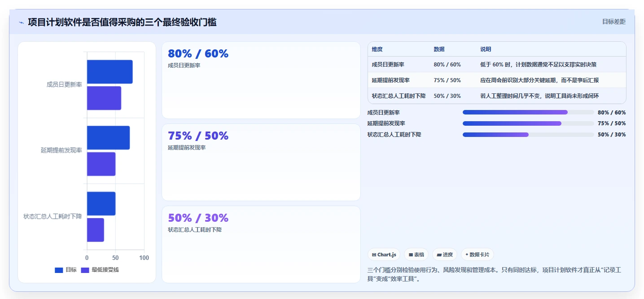Click the 延期提前发现率 label beside its progress bar

[386, 123]
